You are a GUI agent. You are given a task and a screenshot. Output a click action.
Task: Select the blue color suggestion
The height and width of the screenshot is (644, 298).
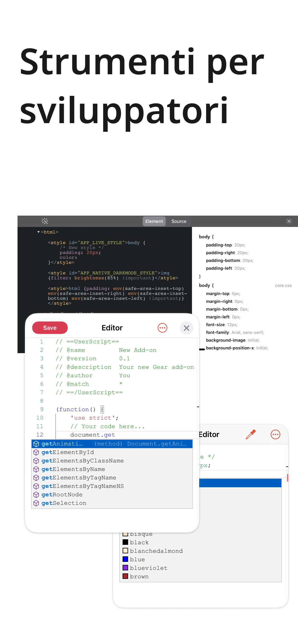(200, 559)
